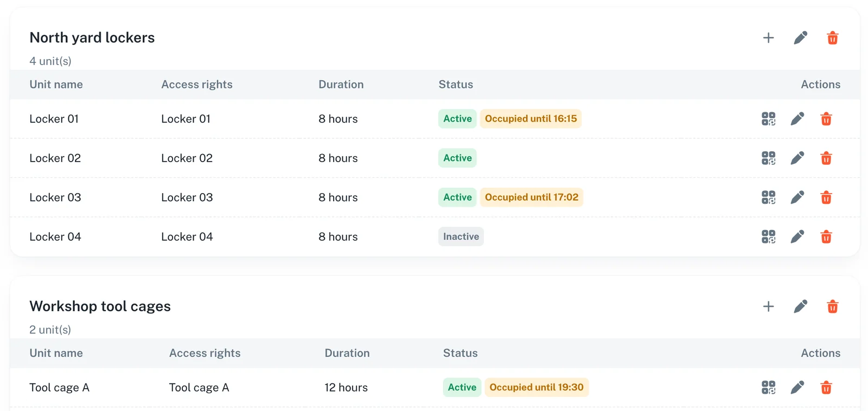Click the 4 unit(s) count label
The width and height of the screenshot is (868, 411).
[x=50, y=61]
